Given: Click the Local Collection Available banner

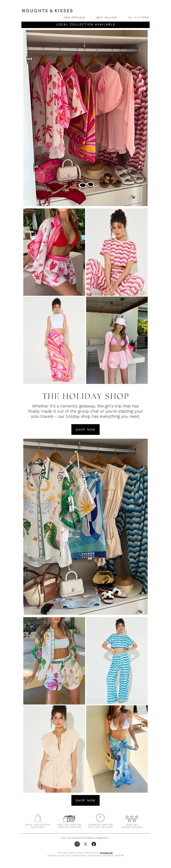Looking at the screenshot, I should (x=85, y=25).
